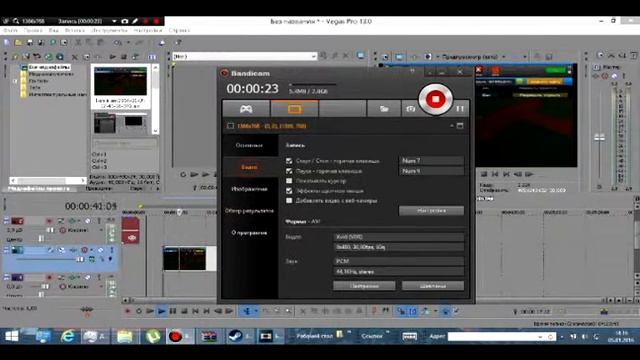The image size is (640, 360).
Task: Open dropdown arrow on Bandicam overlay bar
Action: [114, 21]
